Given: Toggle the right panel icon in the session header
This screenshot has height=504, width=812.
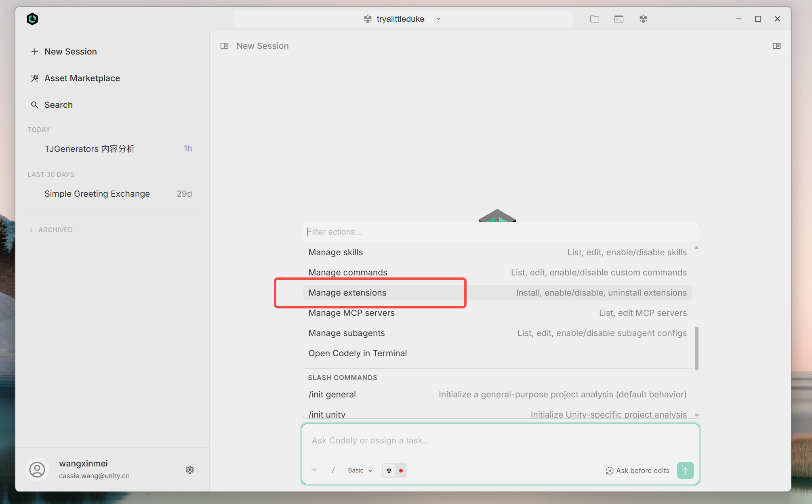Looking at the screenshot, I should [776, 46].
